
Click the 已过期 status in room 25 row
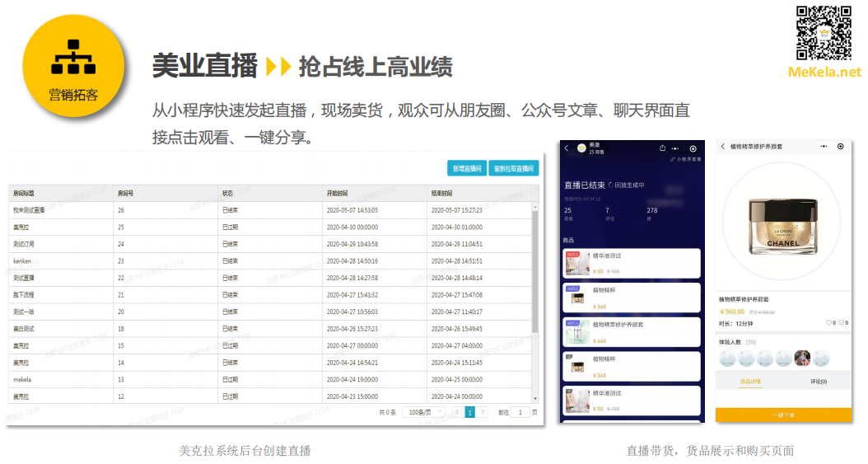230,227
